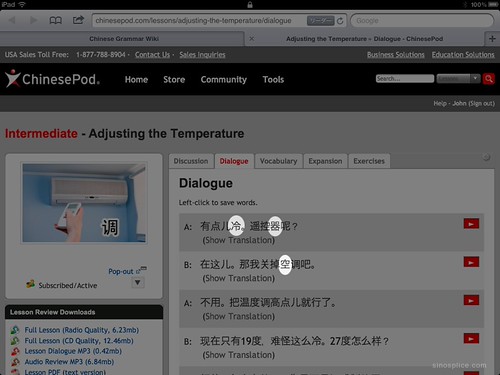Open a new Safari tab with plus
This screenshot has width=500, height=375.
(492, 39)
